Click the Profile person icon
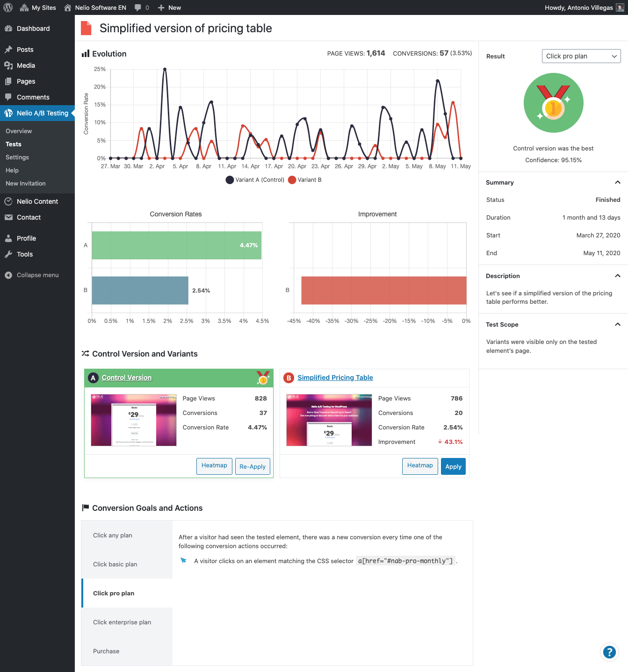Screen dimensions: 628x672 [8, 238]
